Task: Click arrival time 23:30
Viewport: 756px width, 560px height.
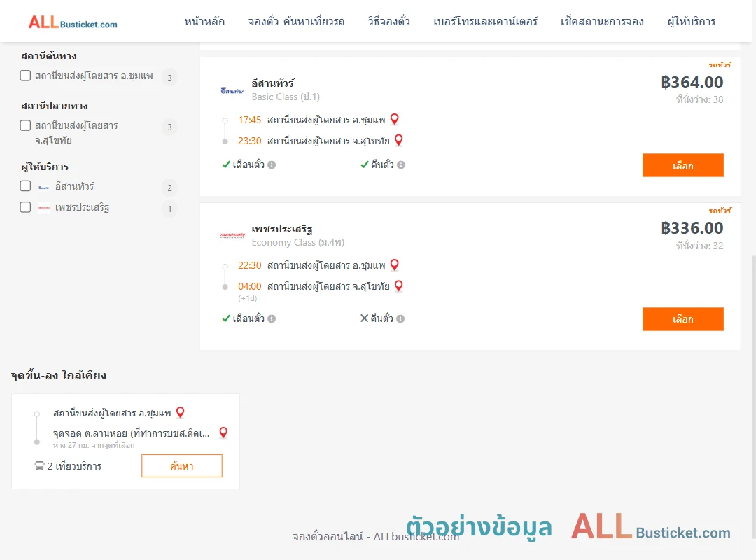Action: [250, 141]
